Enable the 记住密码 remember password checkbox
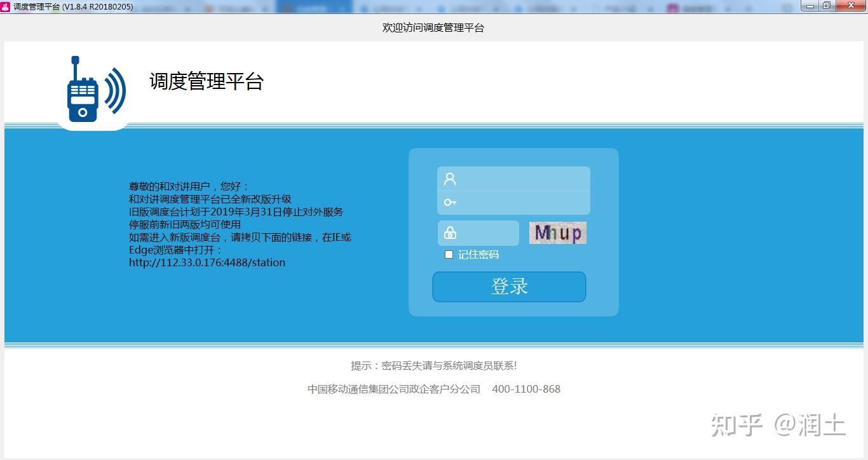868x460 pixels. pos(449,254)
